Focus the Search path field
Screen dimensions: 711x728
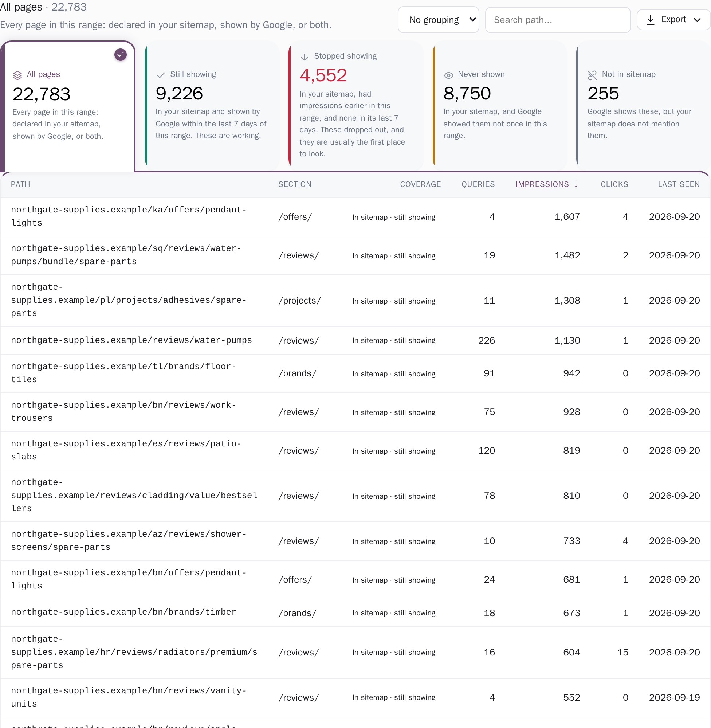pos(558,20)
